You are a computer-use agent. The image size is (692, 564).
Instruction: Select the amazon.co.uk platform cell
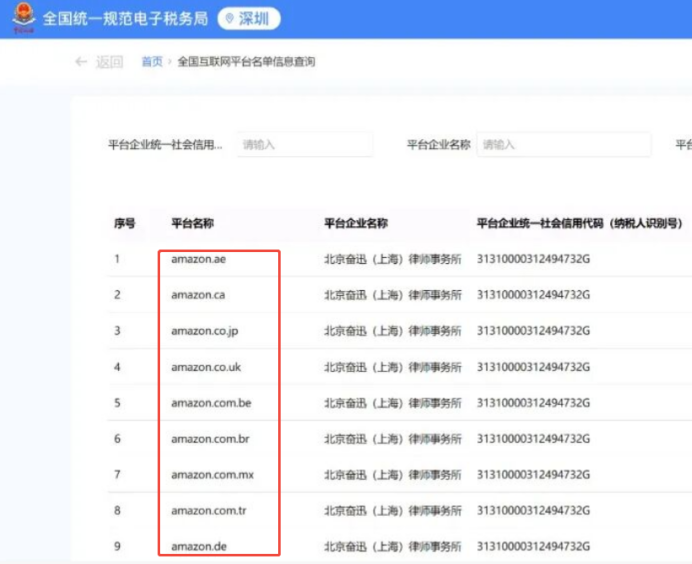(206, 367)
